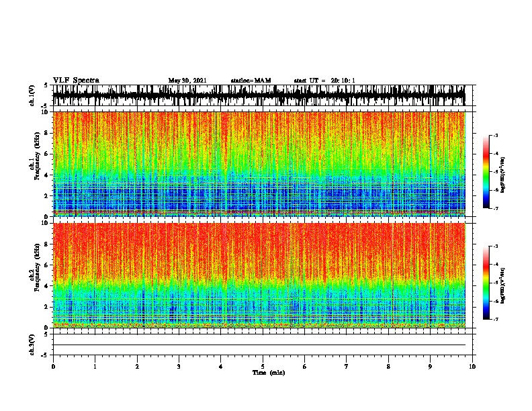Click time tick label "0" on x-axis

click(53, 367)
